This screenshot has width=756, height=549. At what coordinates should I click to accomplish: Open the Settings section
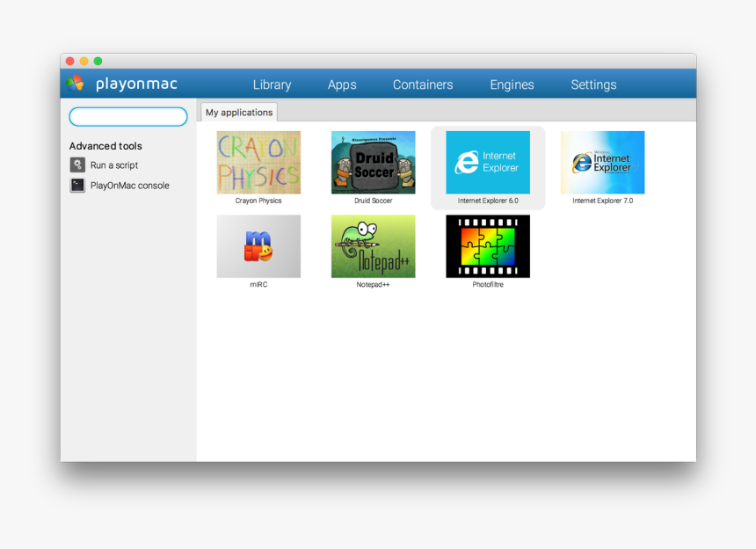point(593,84)
